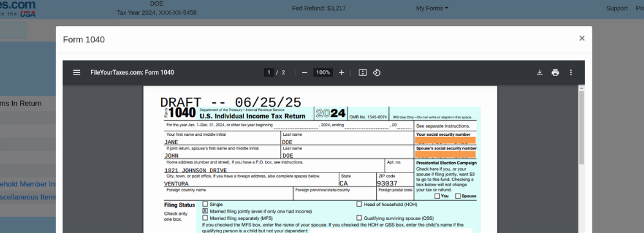Check Head of household (HOH) box
Screen dimensions: 644x233
[x=359, y=204]
